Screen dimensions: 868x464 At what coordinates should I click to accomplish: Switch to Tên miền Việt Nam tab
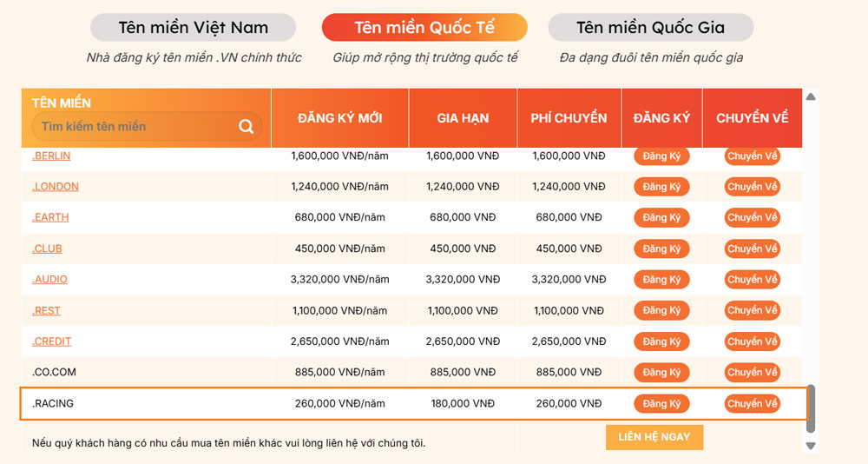[x=194, y=27]
